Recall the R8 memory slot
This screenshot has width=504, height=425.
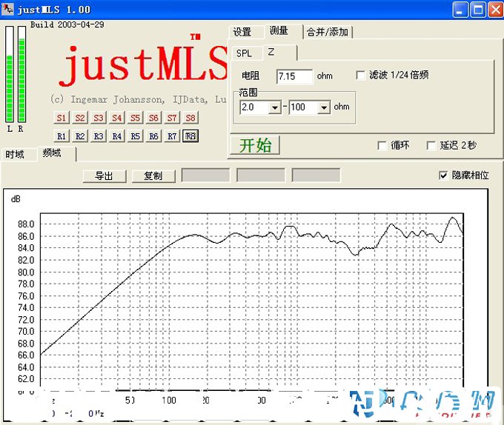[x=190, y=136]
